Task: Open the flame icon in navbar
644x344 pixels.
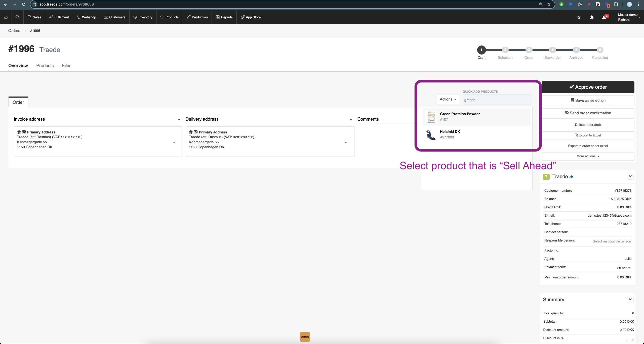Action: [x=591, y=17]
